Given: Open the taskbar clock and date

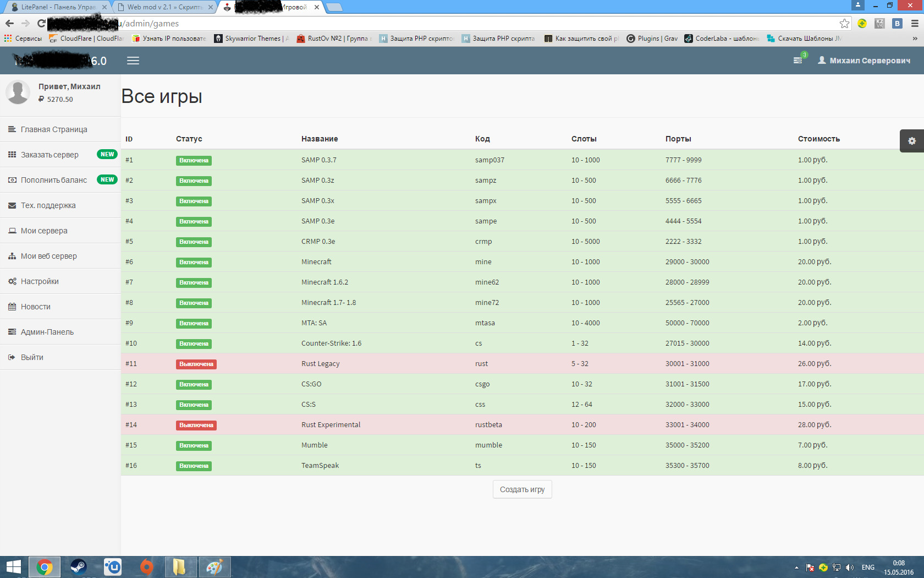Looking at the screenshot, I should [899, 568].
